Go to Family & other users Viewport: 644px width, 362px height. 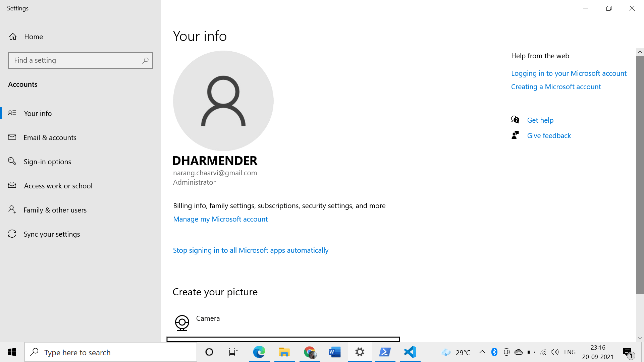tap(55, 210)
